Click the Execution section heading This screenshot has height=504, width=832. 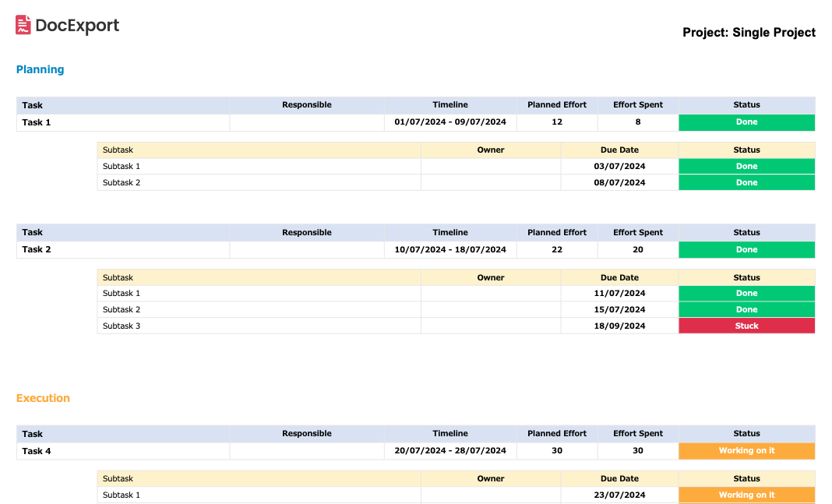coord(43,398)
